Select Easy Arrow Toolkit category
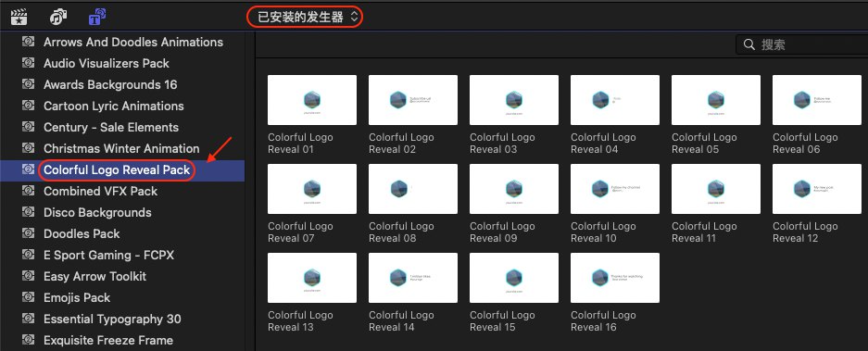This screenshot has height=351, width=868. tap(94, 276)
